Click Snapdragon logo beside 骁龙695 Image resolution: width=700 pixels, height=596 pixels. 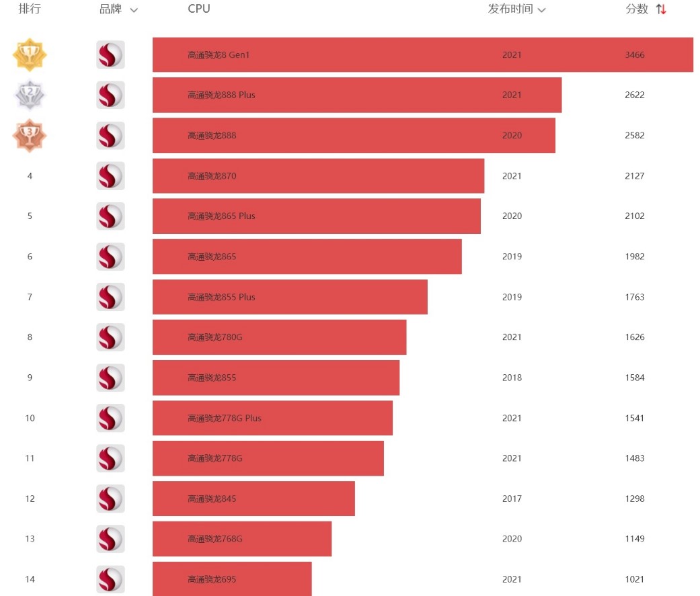(x=110, y=579)
